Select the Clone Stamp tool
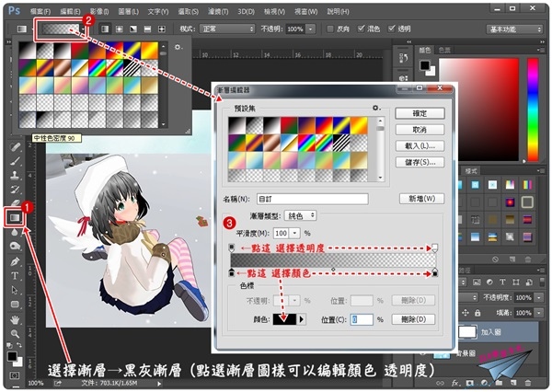Screen dimensions: 552x392 [x=15, y=175]
